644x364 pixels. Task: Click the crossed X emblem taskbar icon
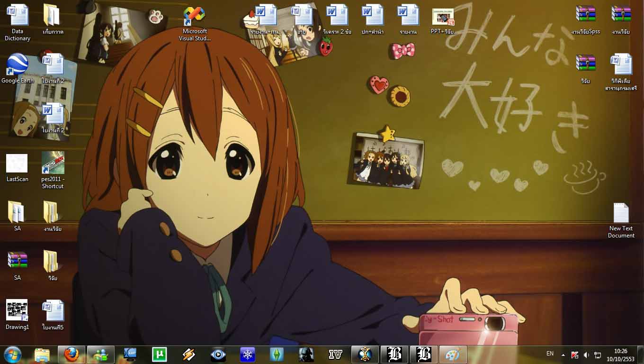365,355
